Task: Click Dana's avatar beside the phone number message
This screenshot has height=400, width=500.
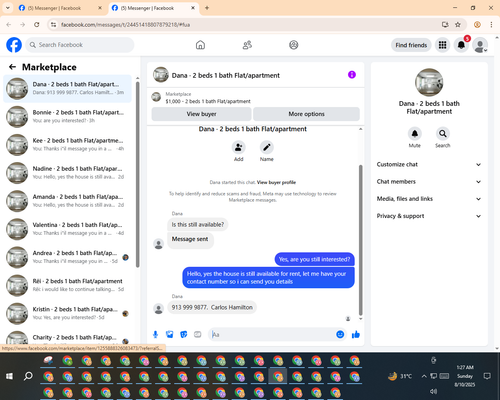Action: (x=159, y=308)
